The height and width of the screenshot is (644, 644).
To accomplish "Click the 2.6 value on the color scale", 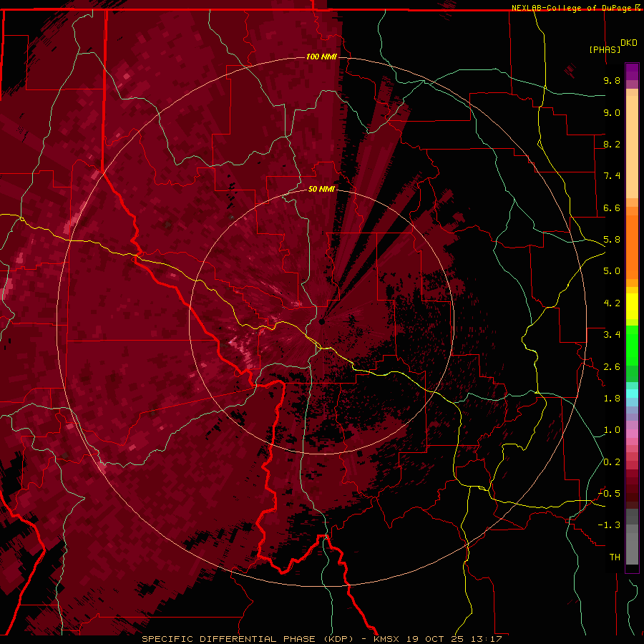I will click(x=612, y=367).
